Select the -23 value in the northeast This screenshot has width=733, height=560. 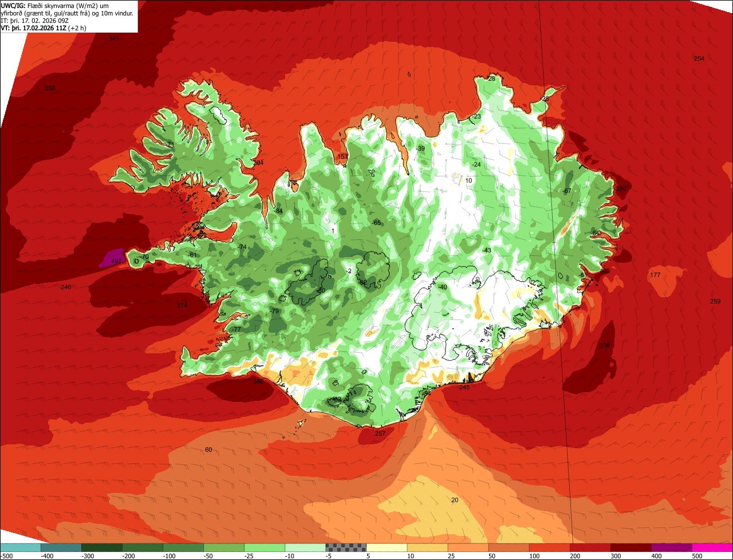(476, 117)
